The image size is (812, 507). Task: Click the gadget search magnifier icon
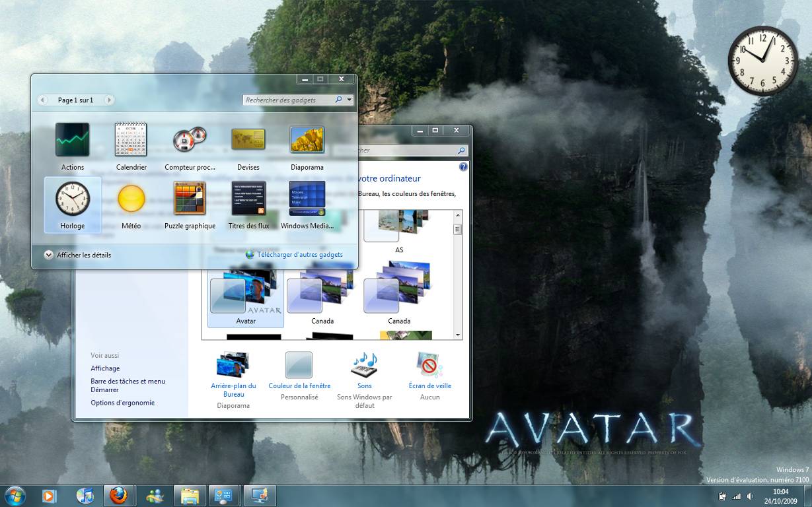[x=339, y=100]
